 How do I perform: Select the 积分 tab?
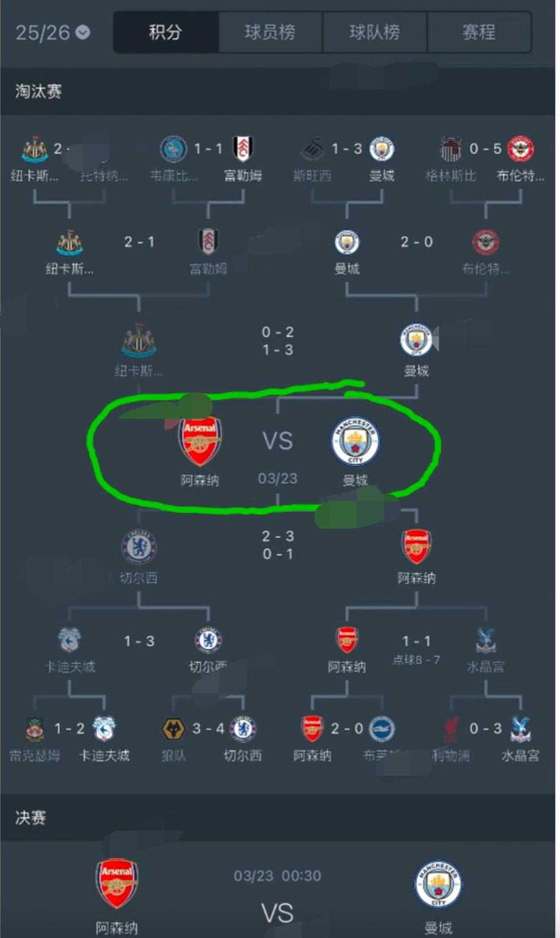(165, 32)
